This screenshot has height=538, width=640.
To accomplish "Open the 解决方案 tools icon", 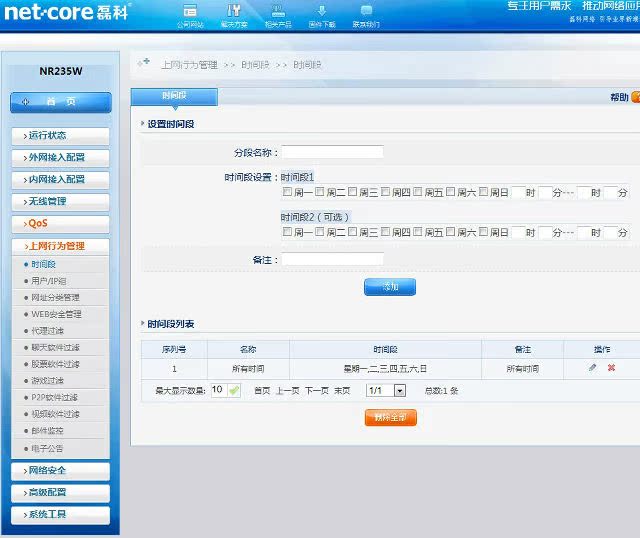I will click(x=234, y=11).
